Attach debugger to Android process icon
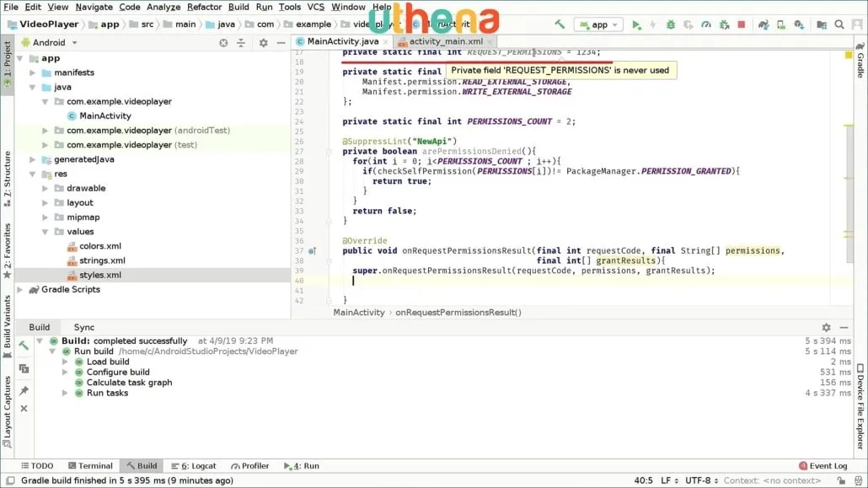This screenshot has height=488, width=868. point(724,25)
